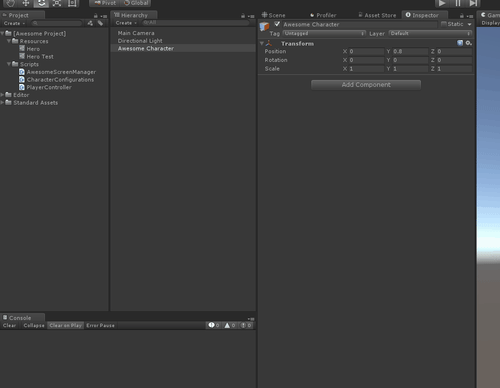This screenshot has height=388, width=500.
Task: Click the Hierarchy panel lock icon
Action: point(243,16)
